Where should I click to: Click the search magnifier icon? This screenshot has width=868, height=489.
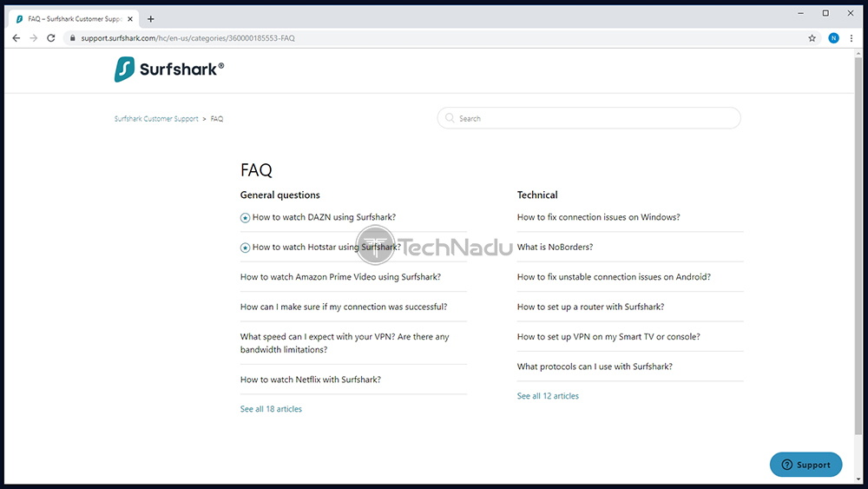(450, 118)
